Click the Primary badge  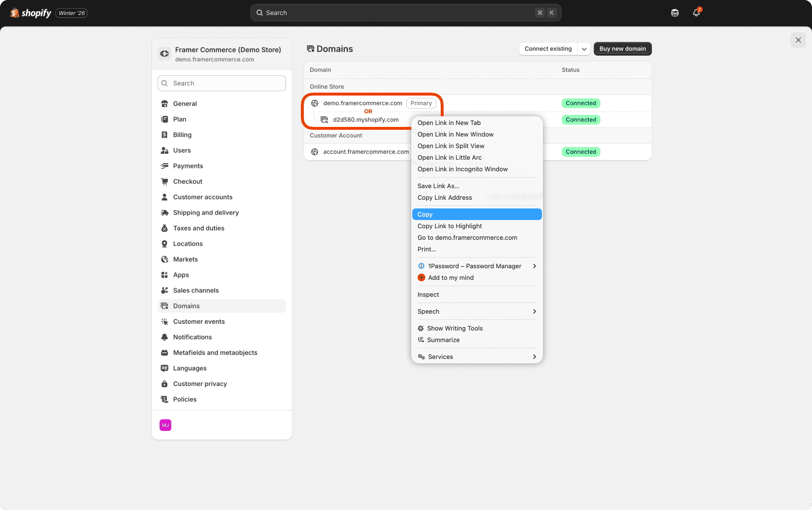[x=421, y=103]
